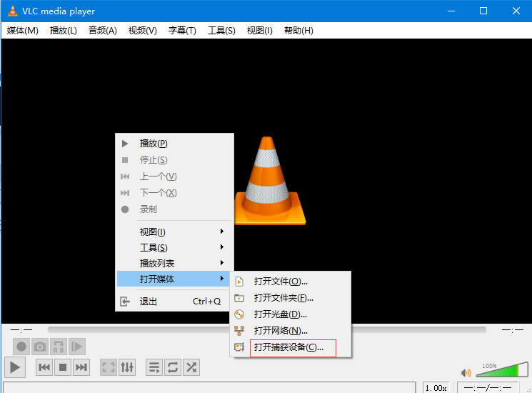Screen dimensions: 532x393
Task: Expand 工具(S) submenu in context menu
Action: pyautogui.click(x=174, y=247)
